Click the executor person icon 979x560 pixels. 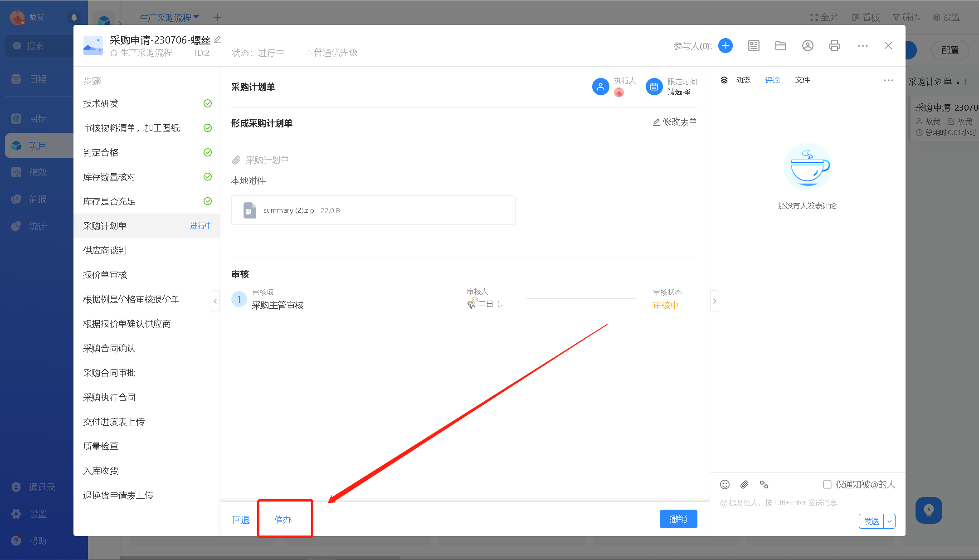(600, 86)
